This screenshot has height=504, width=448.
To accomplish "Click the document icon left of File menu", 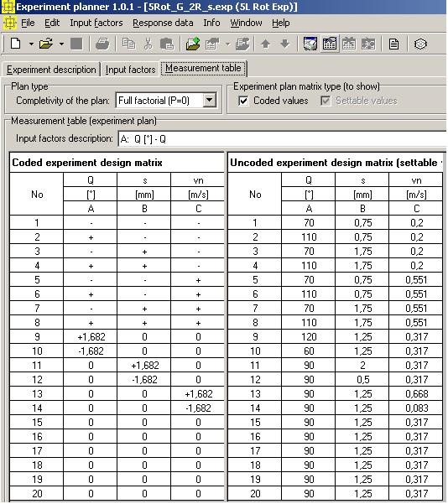I will coord(10,23).
